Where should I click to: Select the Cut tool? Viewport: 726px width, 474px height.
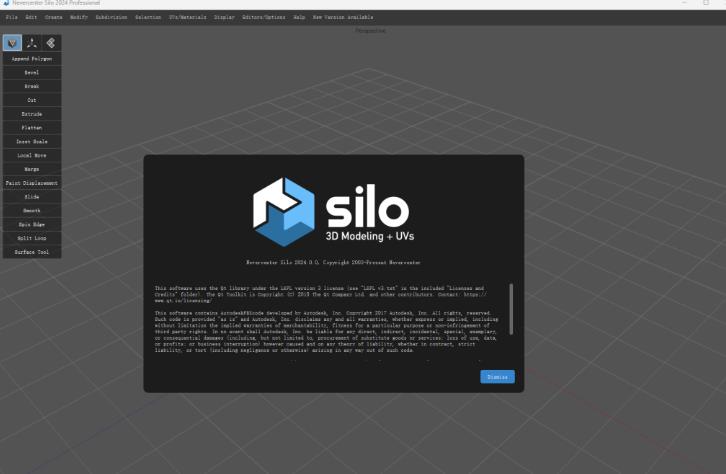click(x=32, y=100)
